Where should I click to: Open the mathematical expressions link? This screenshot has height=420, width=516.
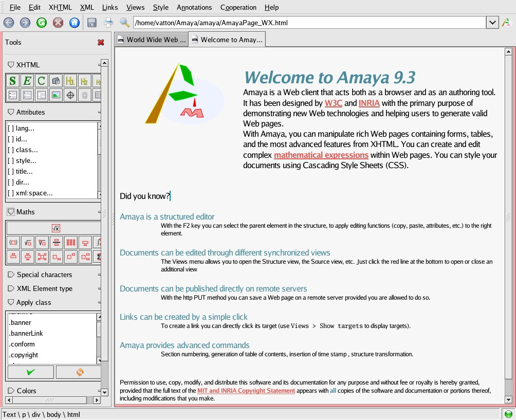click(321, 155)
